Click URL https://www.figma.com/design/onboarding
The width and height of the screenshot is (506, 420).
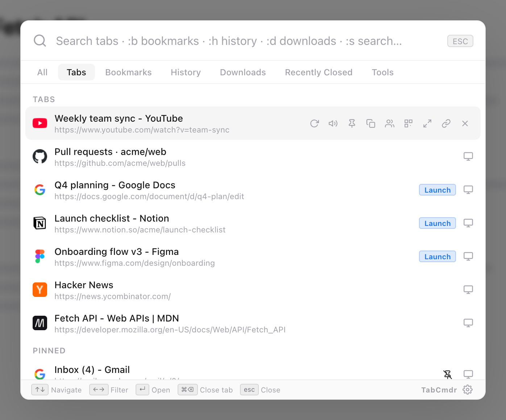point(134,263)
